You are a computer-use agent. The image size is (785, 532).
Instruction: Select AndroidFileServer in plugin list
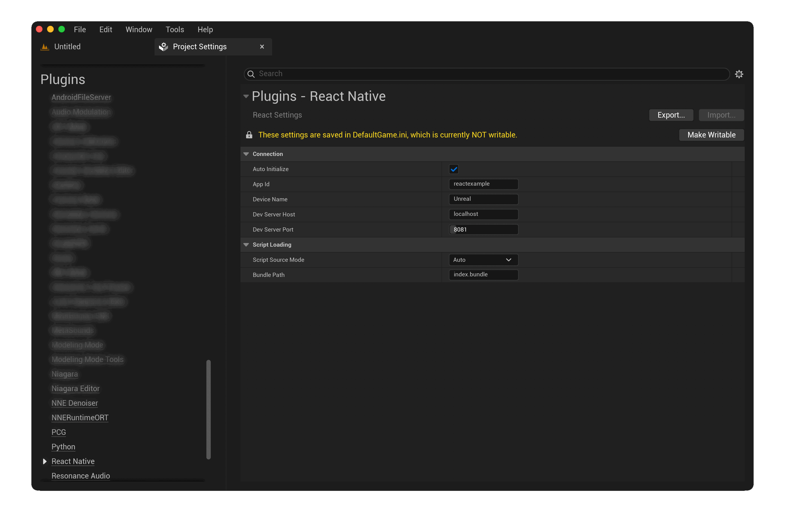[x=81, y=97]
